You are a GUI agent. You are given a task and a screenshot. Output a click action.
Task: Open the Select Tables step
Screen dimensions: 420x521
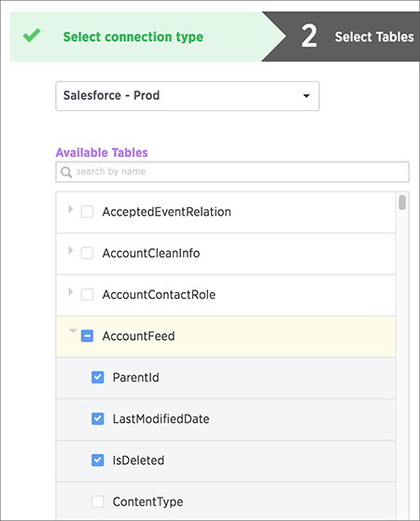point(374,36)
